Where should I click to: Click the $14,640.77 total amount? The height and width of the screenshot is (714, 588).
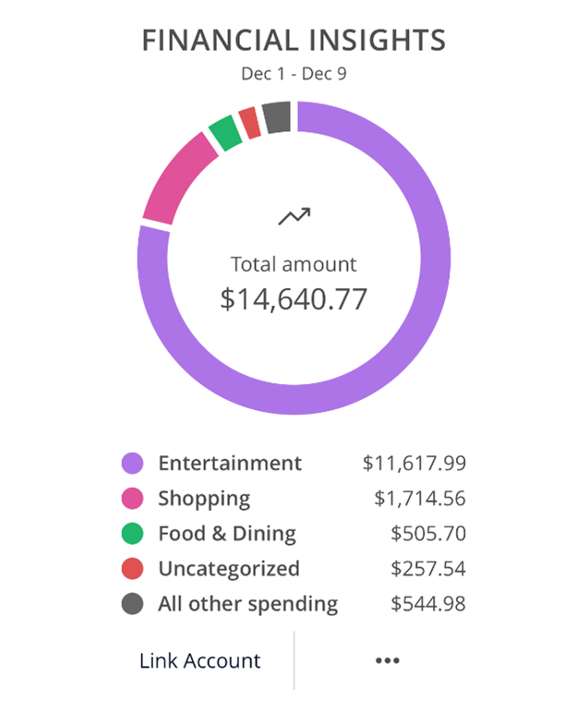(294, 298)
